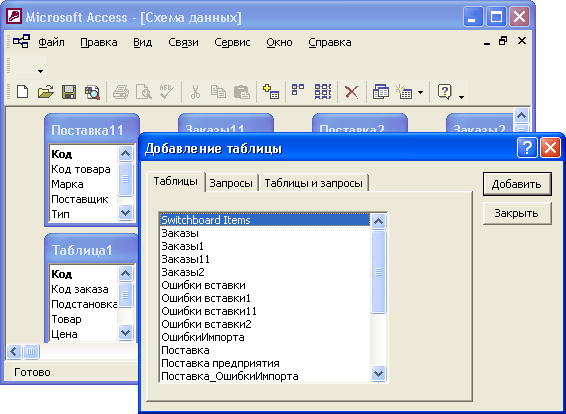Click the New Object toolbar icon
This screenshot has height=414, width=566.
point(404,92)
